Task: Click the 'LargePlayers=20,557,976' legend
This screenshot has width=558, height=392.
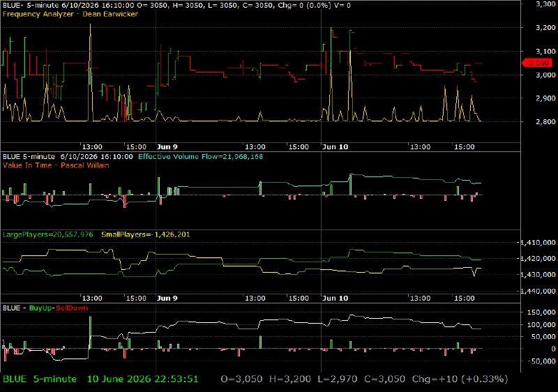Action: pyautogui.click(x=47, y=234)
